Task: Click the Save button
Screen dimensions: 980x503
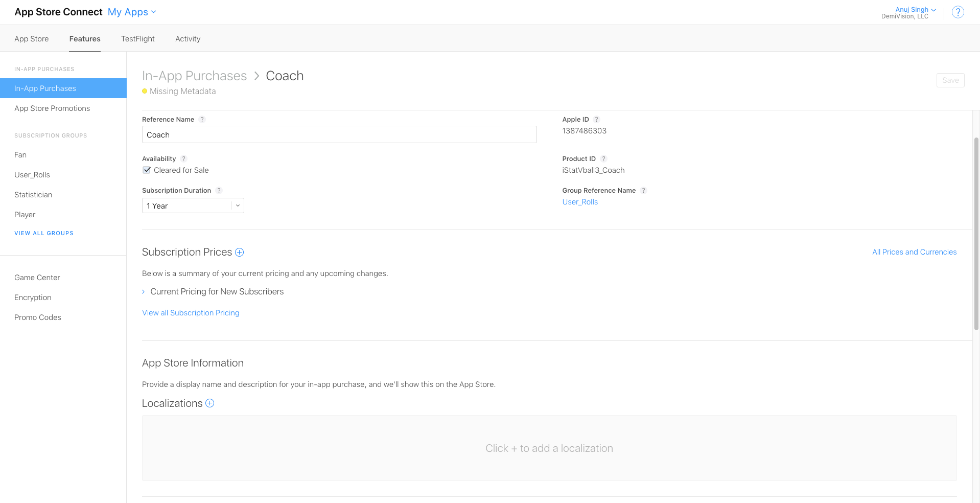Action: pos(950,80)
